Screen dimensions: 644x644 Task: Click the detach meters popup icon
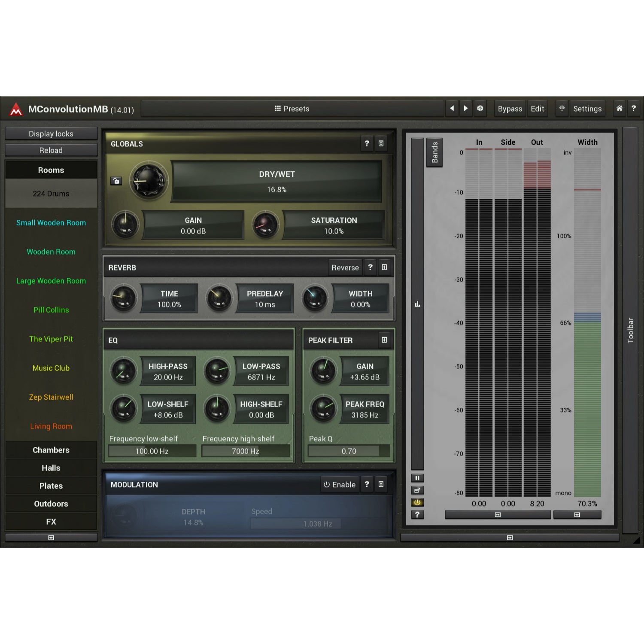pos(417,490)
